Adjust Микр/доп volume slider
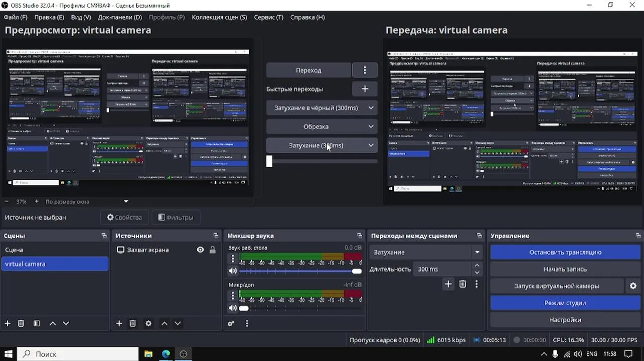This screenshot has height=361, width=644. [300, 308]
